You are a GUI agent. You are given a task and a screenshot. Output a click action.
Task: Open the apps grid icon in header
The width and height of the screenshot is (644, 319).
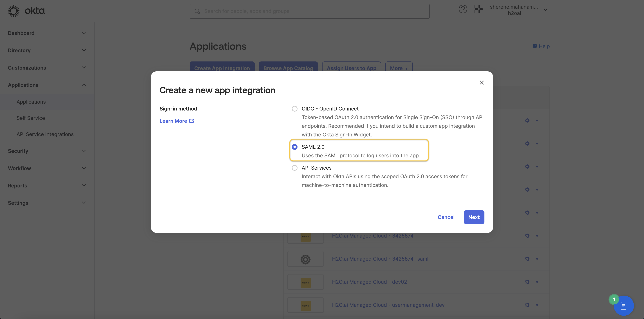coord(478,9)
